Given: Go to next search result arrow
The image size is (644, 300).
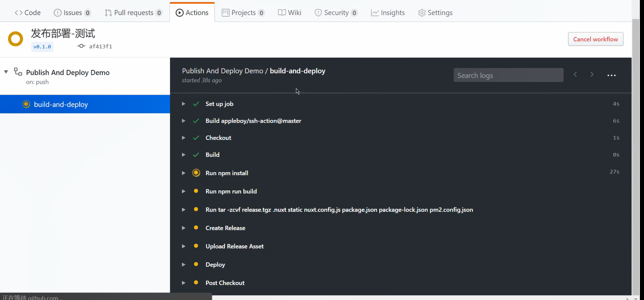Looking at the screenshot, I should pyautogui.click(x=592, y=75).
